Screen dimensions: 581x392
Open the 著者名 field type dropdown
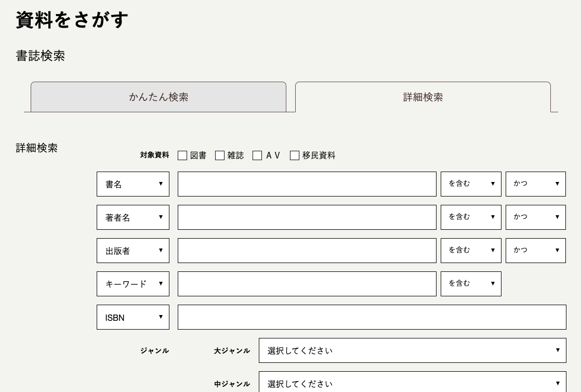pyautogui.click(x=133, y=217)
